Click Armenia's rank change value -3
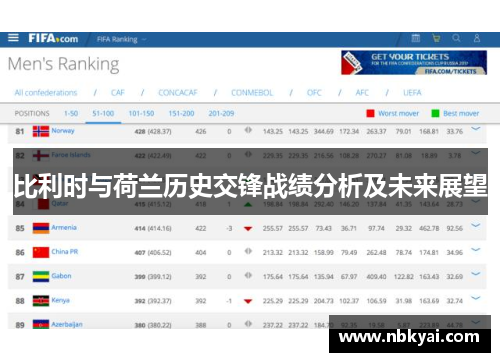The height and width of the screenshot is (362, 500). pyautogui.click(x=229, y=229)
